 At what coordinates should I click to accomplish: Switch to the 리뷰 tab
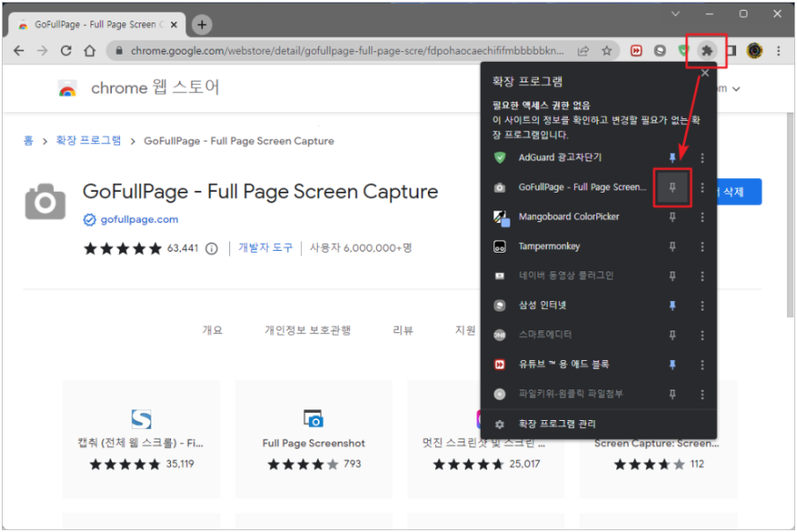(x=403, y=330)
